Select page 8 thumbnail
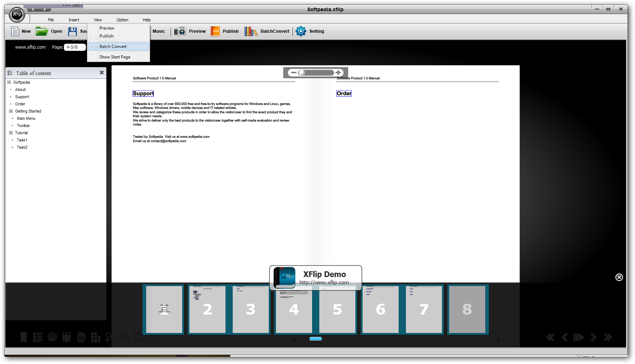 point(467,310)
